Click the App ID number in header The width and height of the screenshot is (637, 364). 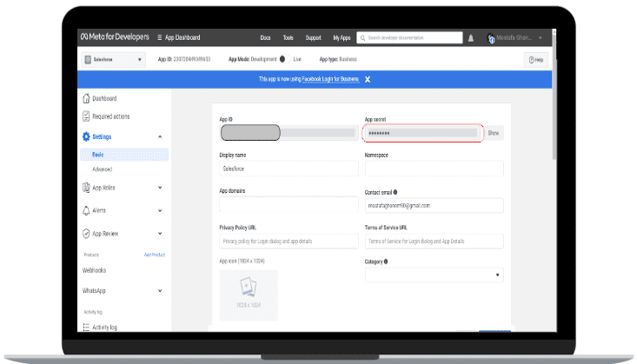point(192,59)
